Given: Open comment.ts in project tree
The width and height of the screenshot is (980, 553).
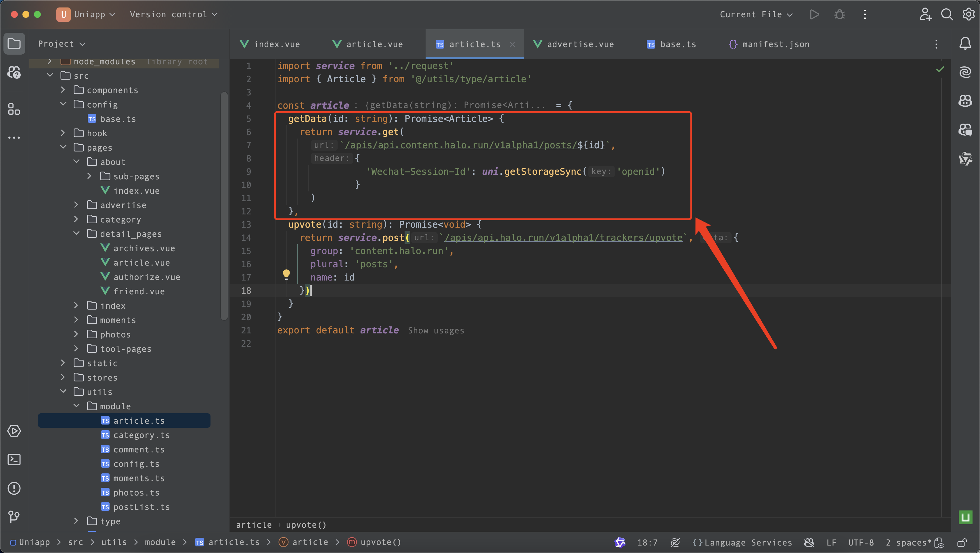Looking at the screenshot, I should [139, 450].
